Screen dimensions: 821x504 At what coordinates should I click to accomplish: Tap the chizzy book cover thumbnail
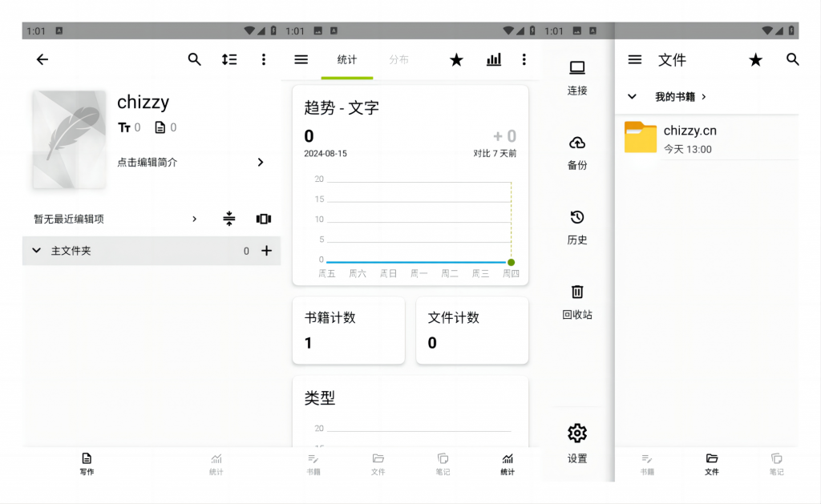pos(68,139)
